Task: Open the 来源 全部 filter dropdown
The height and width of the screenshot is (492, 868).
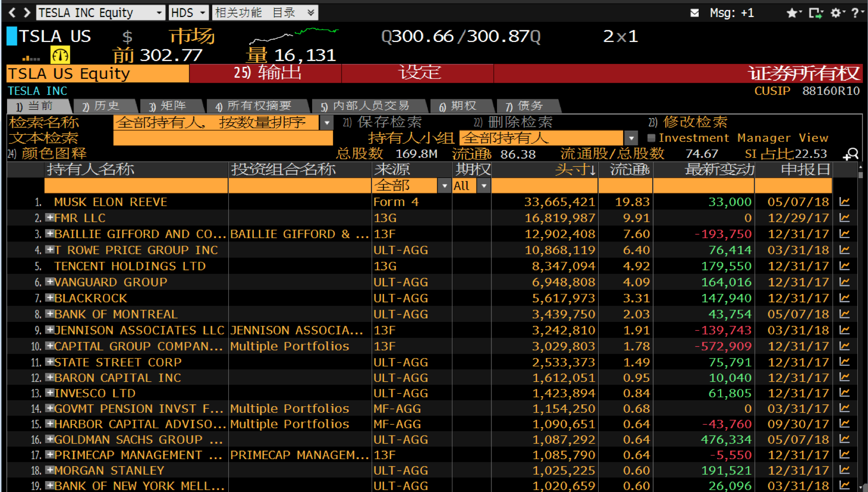Action: click(444, 186)
